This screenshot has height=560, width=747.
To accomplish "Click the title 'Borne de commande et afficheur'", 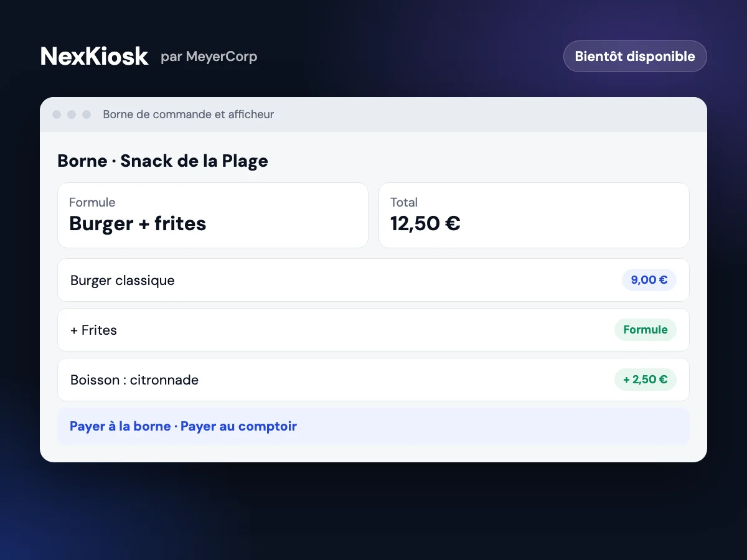I will coord(189,114).
